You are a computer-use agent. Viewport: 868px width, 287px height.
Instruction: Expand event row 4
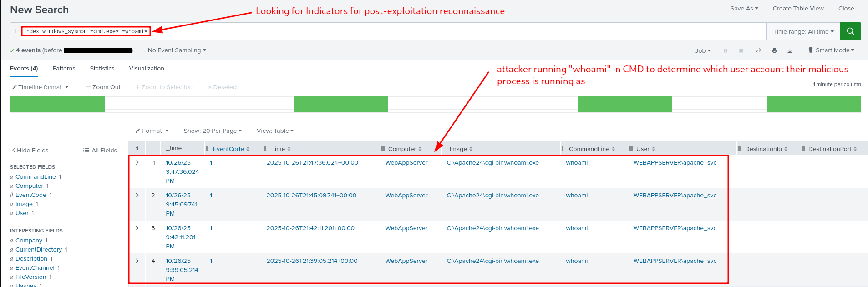(x=137, y=261)
